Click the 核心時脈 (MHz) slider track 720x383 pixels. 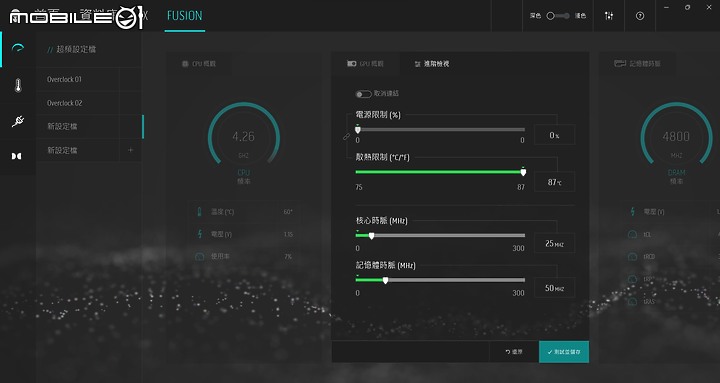pos(440,236)
